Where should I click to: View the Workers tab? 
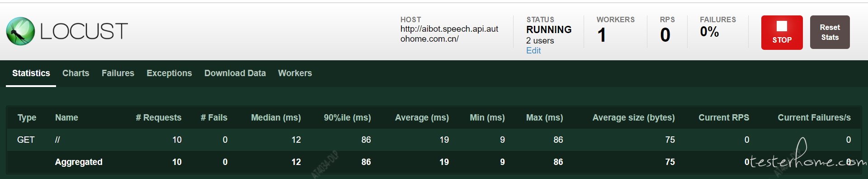click(295, 73)
